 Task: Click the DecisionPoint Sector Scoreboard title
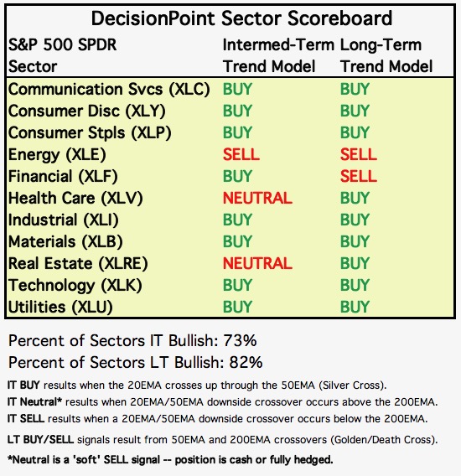pos(241,18)
